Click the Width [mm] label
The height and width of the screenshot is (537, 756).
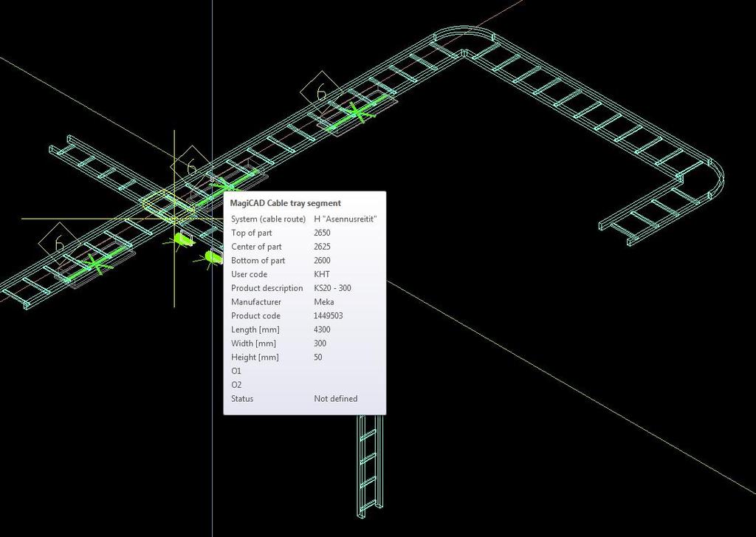click(x=254, y=343)
